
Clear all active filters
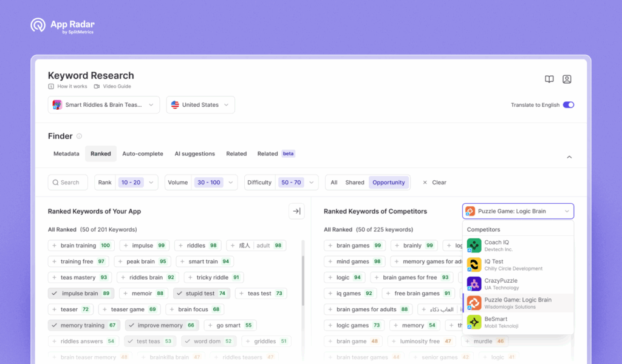click(434, 182)
